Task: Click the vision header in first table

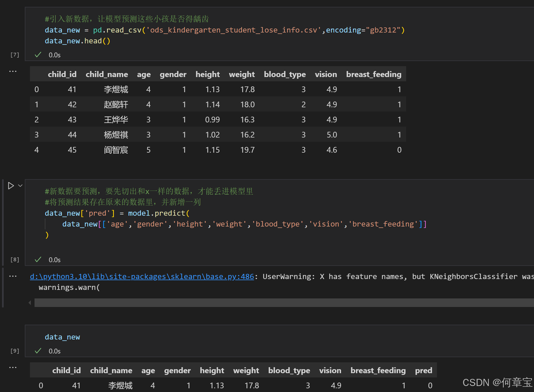Action: (x=326, y=74)
